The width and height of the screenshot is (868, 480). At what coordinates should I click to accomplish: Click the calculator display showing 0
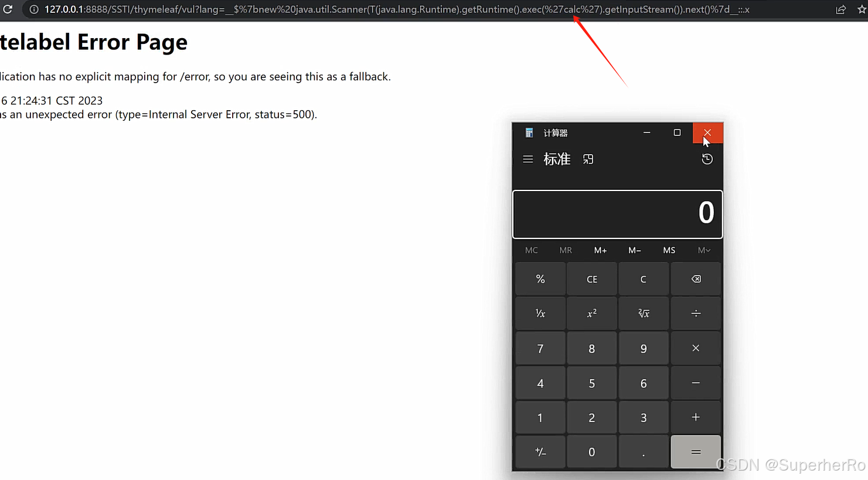point(618,215)
